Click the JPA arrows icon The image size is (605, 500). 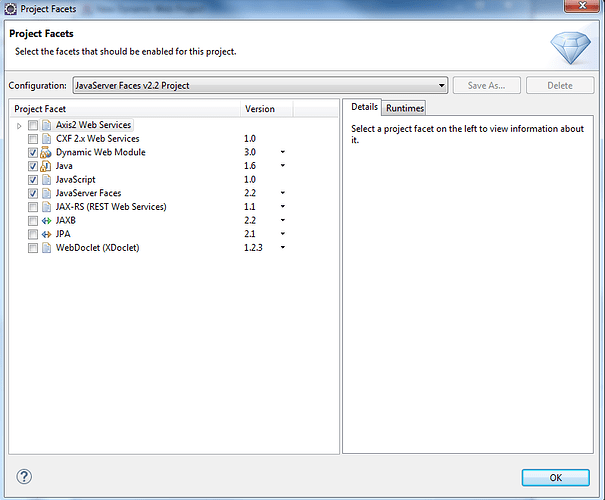coord(46,234)
